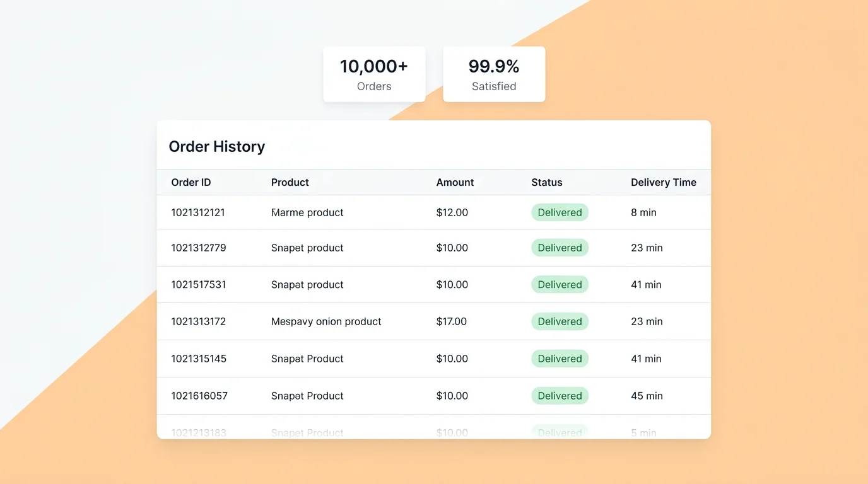Click the 99.9% Satisfied stat card
The image size is (868, 484).
coord(494,74)
